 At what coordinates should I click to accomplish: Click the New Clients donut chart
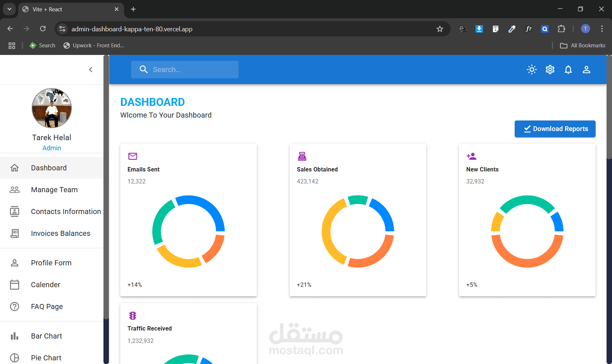[x=527, y=232]
